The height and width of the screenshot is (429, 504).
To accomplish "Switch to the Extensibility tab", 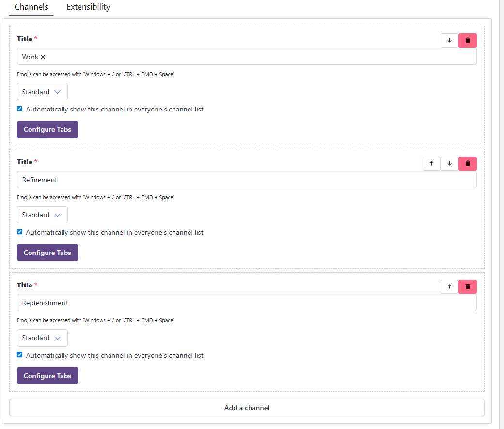I will click(88, 7).
